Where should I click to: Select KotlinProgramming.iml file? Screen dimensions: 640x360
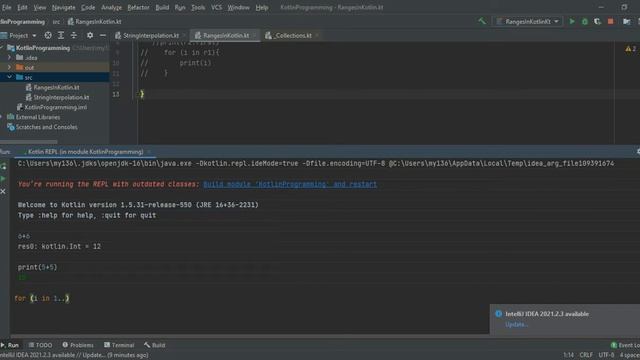[x=56, y=107]
